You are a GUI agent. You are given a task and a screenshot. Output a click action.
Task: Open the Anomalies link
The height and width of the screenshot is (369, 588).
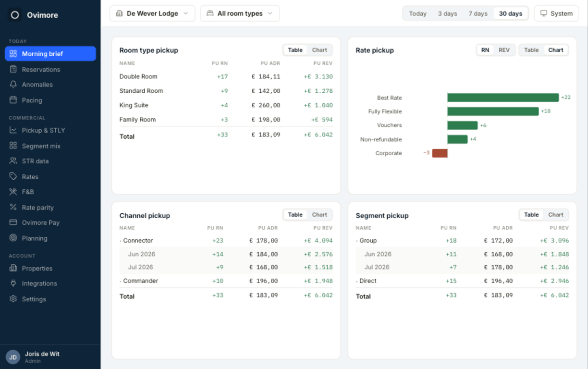click(50, 85)
